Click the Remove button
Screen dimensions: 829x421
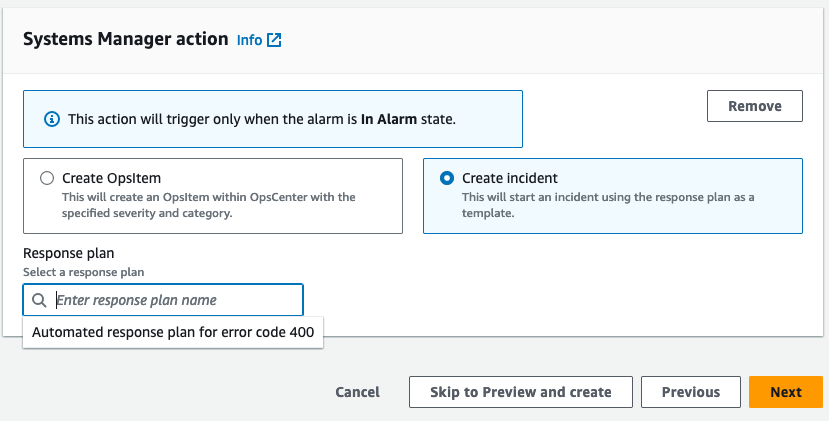coord(754,106)
